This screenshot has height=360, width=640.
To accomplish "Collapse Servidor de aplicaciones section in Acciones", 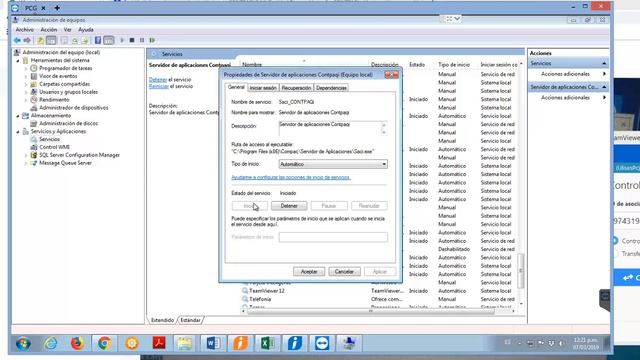I will pyautogui.click(x=604, y=87).
